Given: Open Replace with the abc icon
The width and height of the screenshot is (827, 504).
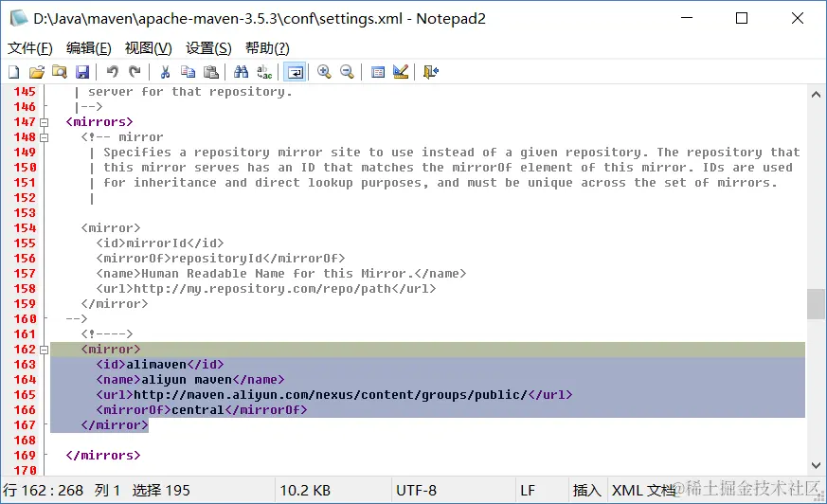Looking at the screenshot, I should point(264,72).
